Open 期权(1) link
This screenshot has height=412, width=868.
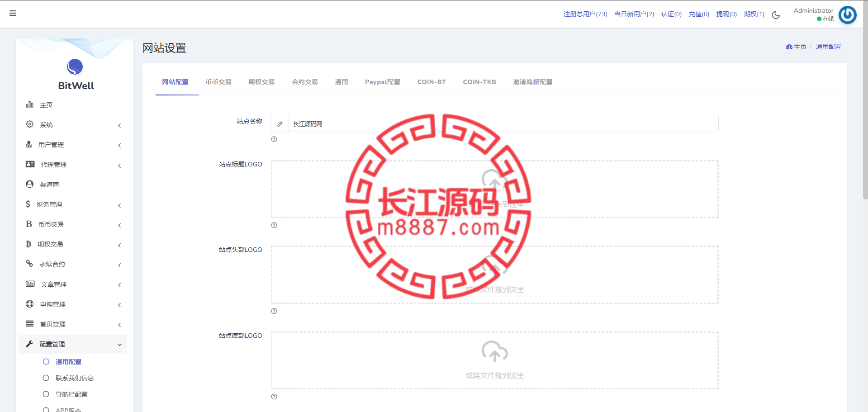coord(754,14)
